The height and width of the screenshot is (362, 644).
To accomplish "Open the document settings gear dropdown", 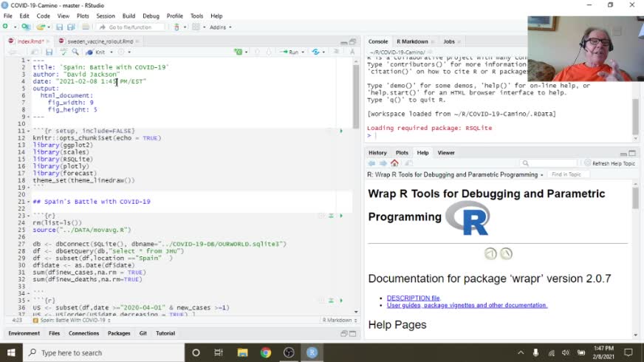I will pos(125,52).
